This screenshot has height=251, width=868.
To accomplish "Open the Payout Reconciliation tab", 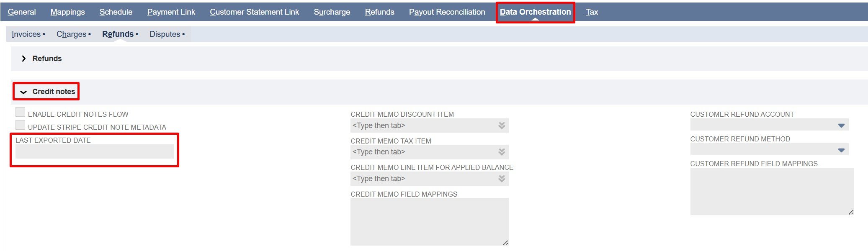I will pyautogui.click(x=447, y=12).
